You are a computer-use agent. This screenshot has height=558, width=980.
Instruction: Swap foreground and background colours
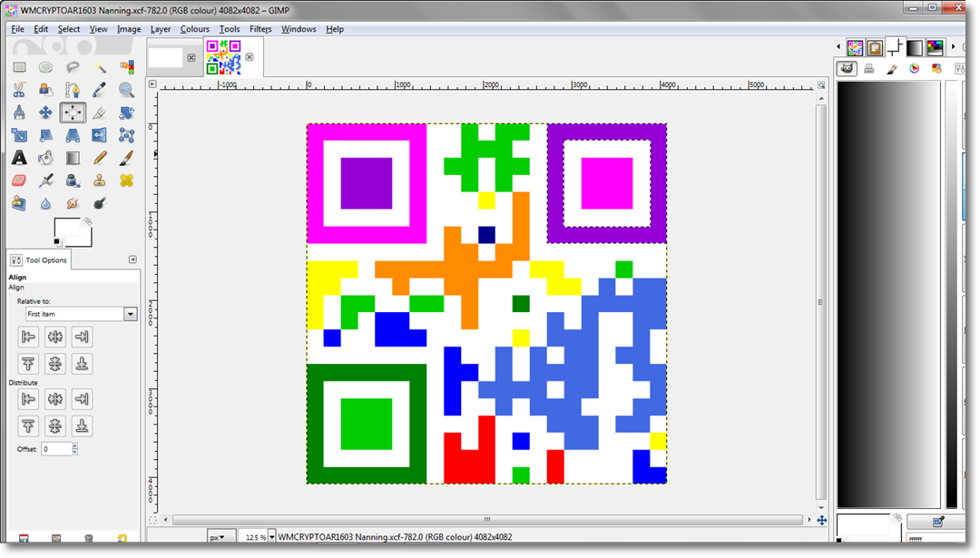pos(87,221)
